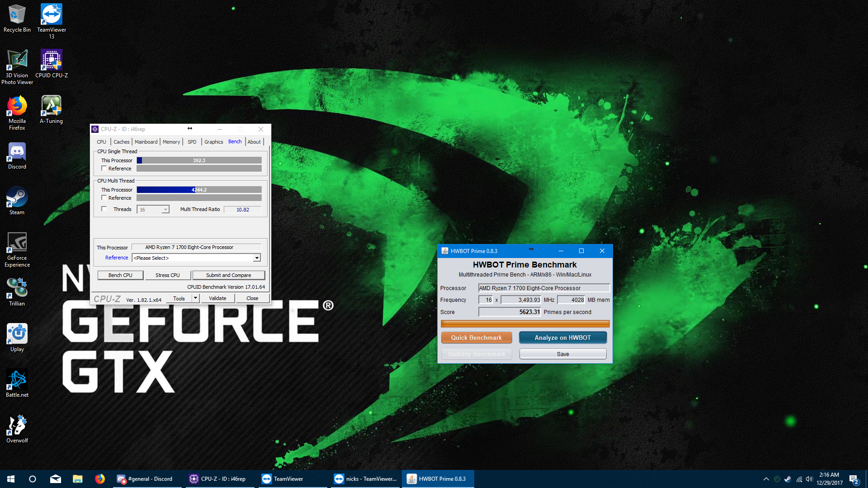
Task: Switch to the Mainboard tab
Action: (x=146, y=142)
